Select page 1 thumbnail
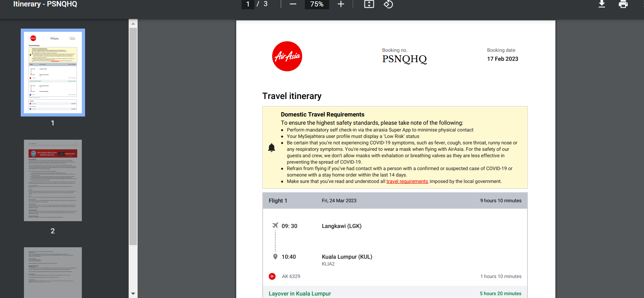 point(53,73)
